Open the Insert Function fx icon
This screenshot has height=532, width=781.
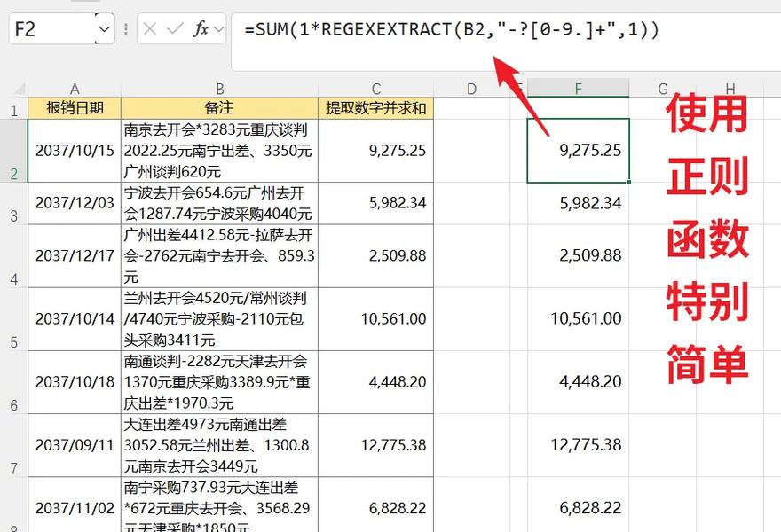(x=201, y=29)
